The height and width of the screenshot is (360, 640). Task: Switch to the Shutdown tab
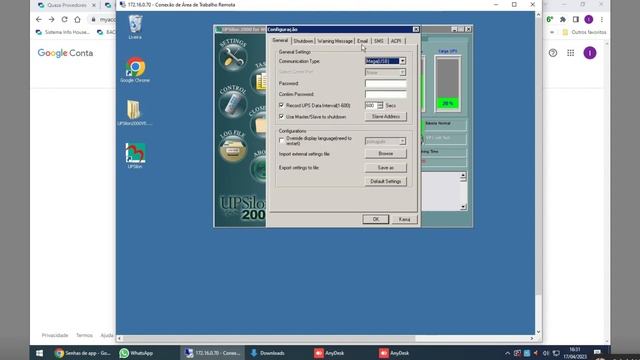tap(303, 41)
